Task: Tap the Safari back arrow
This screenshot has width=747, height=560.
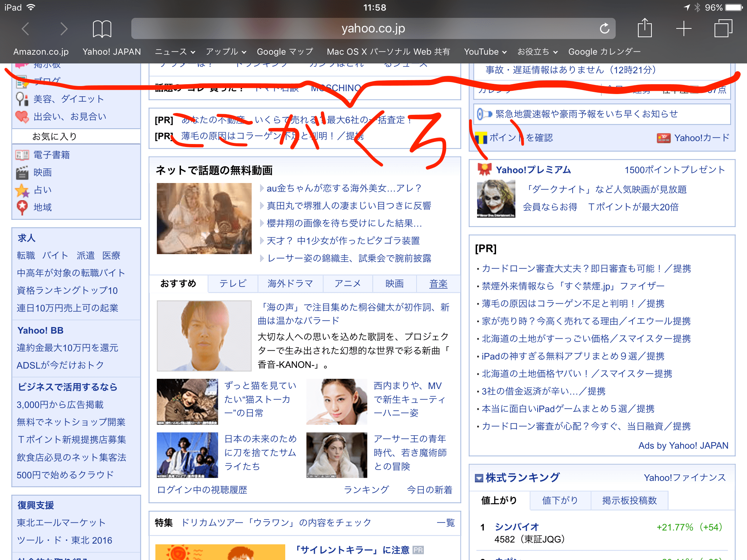Action: (25, 29)
